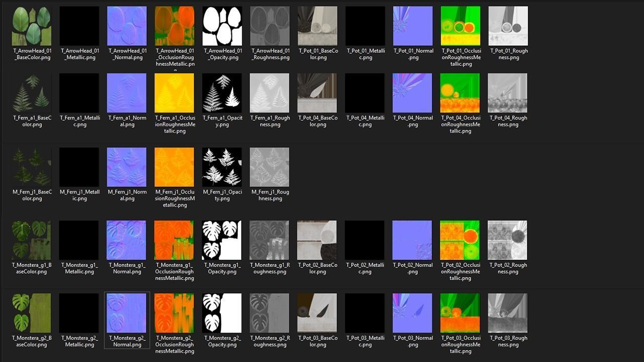
Task: Select M_Fern_j1_Normal.png texture
Action: (127, 167)
